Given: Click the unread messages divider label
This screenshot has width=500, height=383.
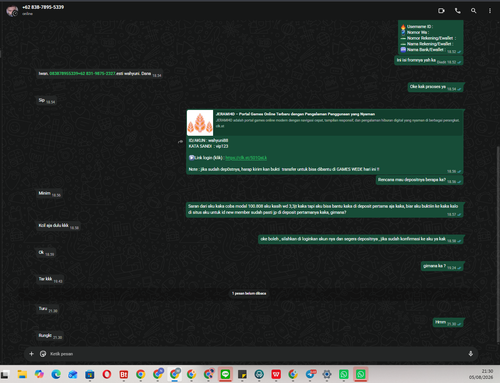Looking at the screenshot, I should tap(249, 293).
